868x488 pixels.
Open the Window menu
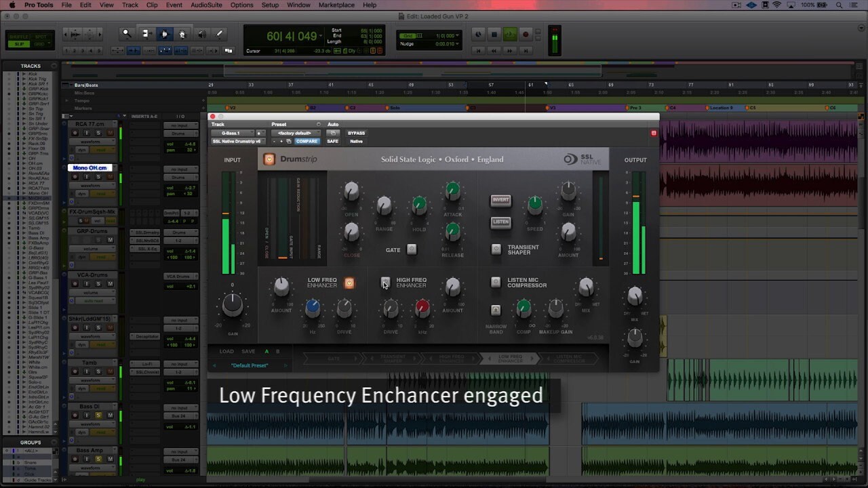point(298,5)
